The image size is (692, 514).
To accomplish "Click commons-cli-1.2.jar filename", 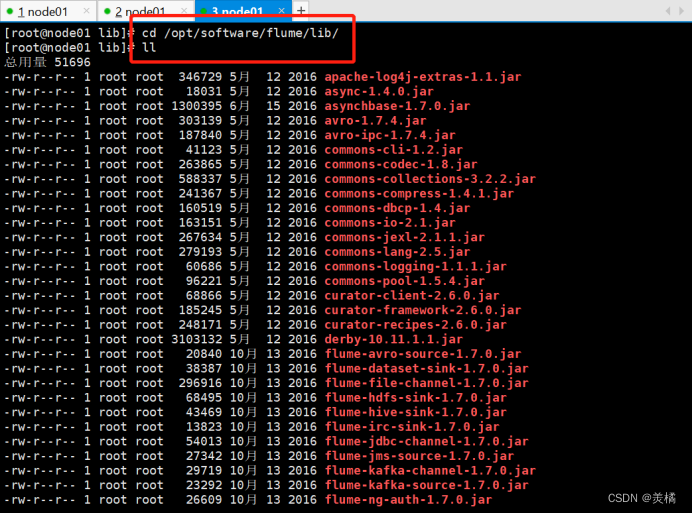I will point(394,150).
